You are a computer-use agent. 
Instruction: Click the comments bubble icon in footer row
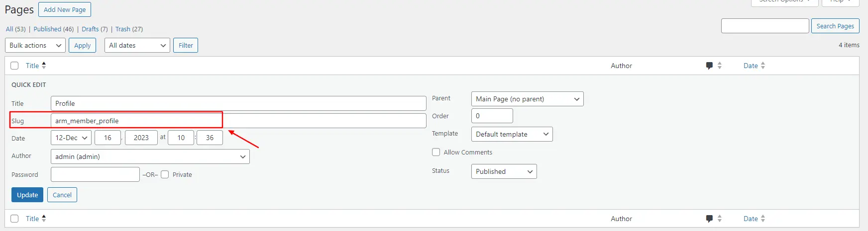(709, 219)
